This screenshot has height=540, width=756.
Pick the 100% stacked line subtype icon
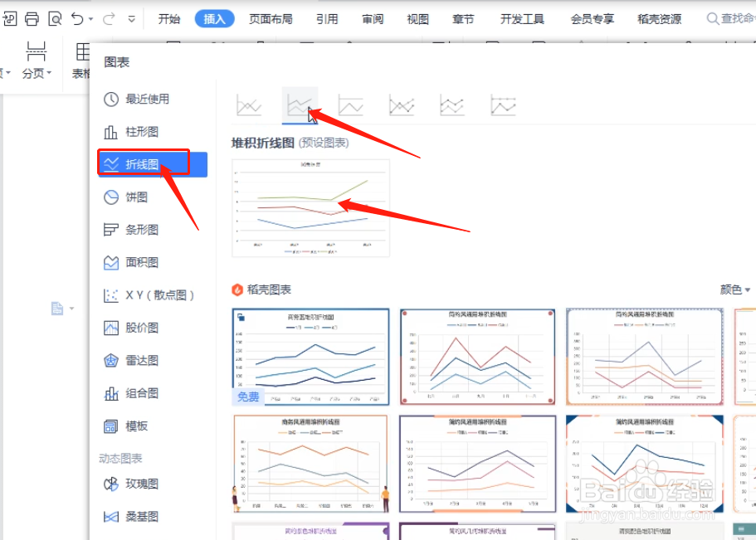tap(350, 105)
